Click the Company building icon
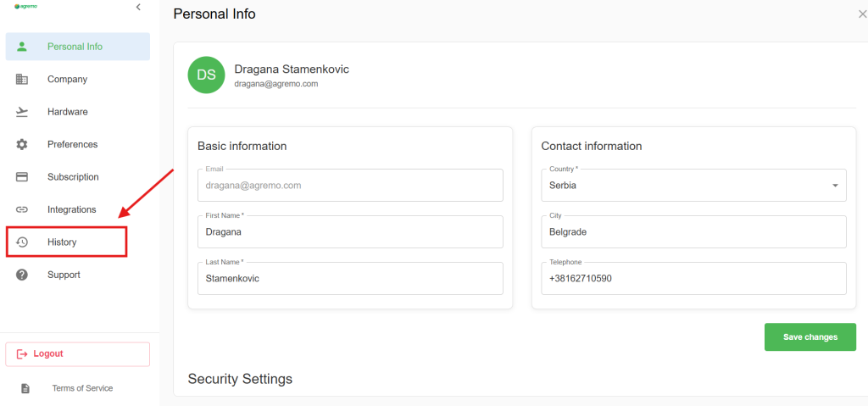Image resolution: width=868 pixels, height=406 pixels. tap(22, 80)
